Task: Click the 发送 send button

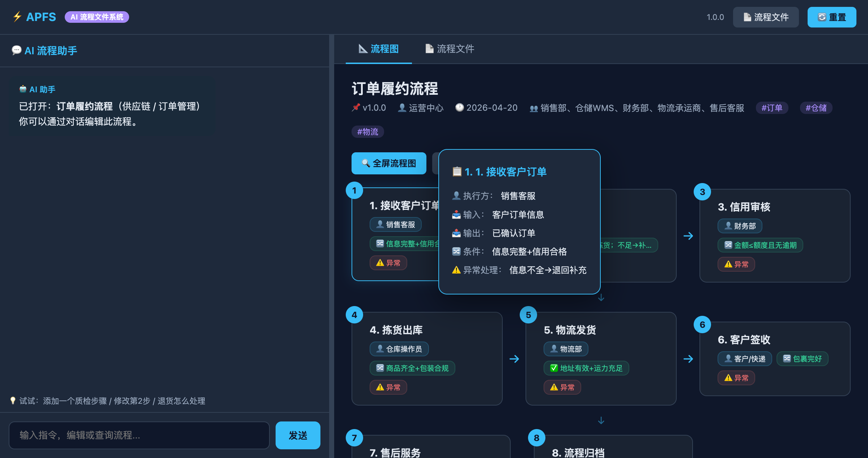Action: [297, 435]
